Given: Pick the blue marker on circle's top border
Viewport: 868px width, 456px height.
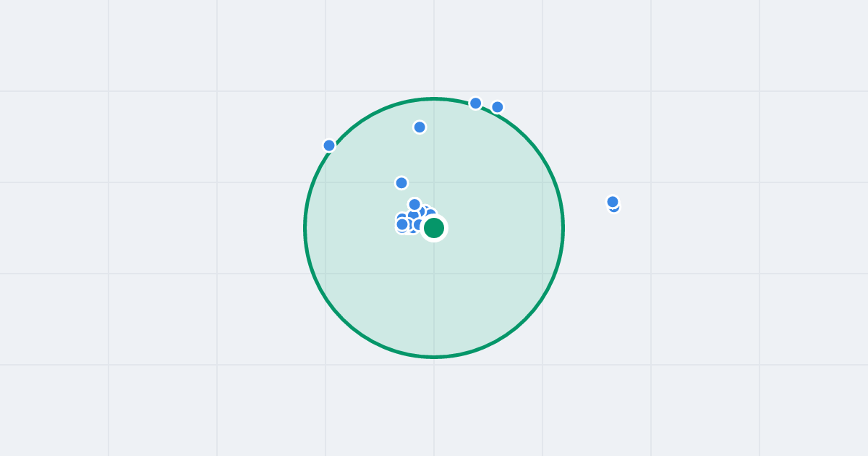Looking at the screenshot, I should 475,104.
